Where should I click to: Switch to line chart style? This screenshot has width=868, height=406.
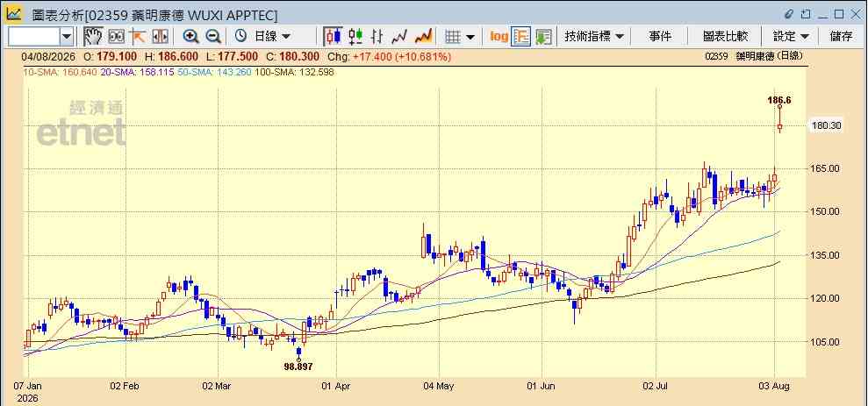click(x=399, y=37)
